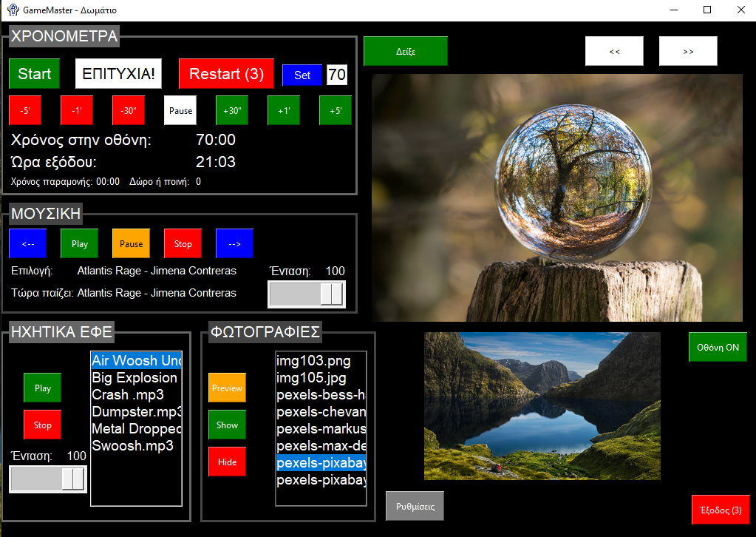The image size is (756, 537).
Task: Click the mountain lake preview thumbnail
Action: (542, 406)
